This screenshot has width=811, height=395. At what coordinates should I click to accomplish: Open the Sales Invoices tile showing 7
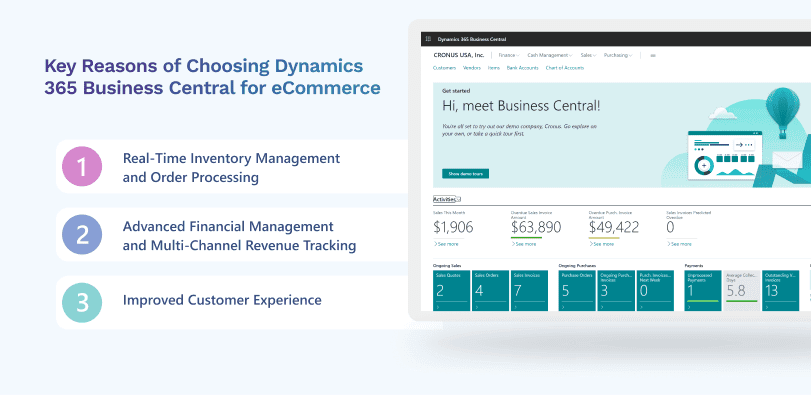point(530,291)
